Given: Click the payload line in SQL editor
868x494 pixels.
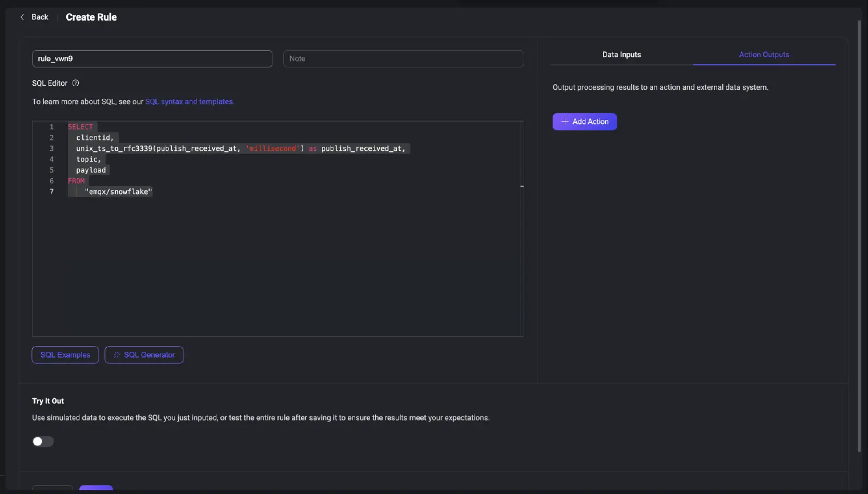Looking at the screenshot, I should click(x=91, y=170).
